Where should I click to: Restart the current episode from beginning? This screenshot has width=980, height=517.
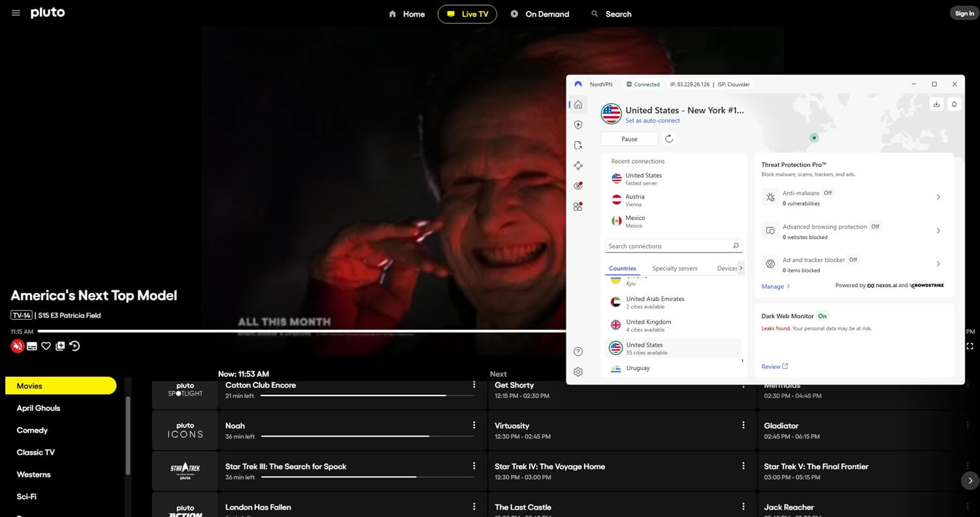(74, 346)
